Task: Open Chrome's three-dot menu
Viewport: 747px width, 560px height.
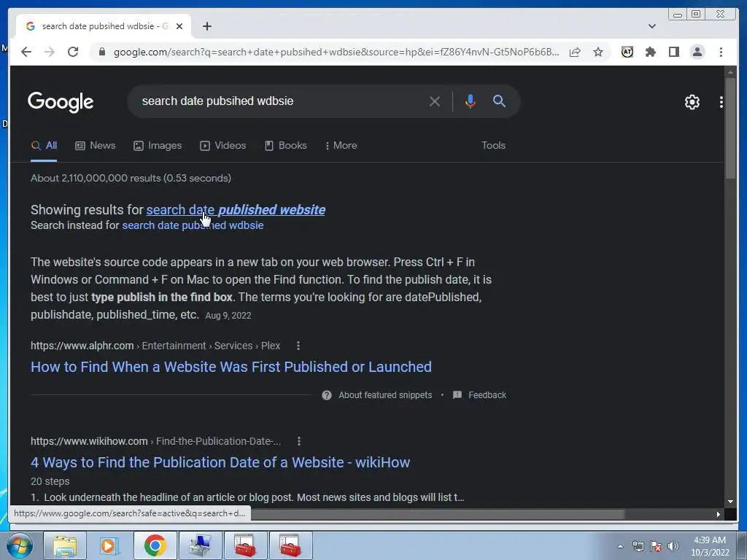Action: 721,52
